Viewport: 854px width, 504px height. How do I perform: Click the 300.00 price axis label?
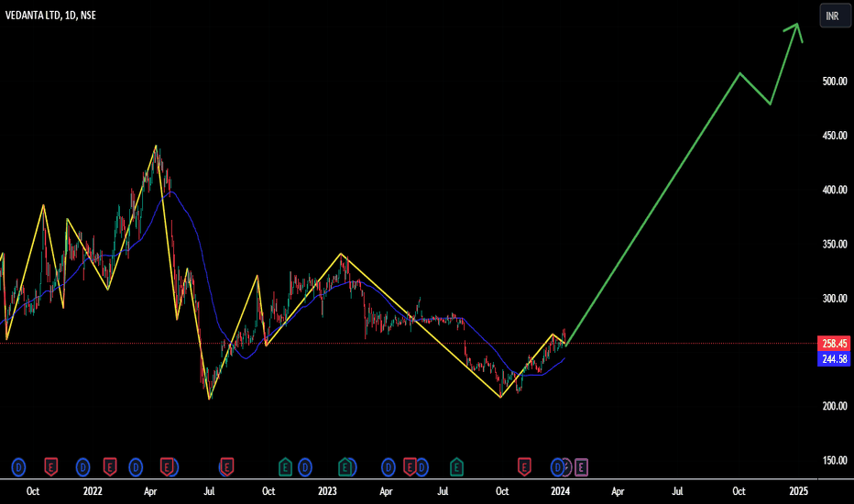tap(835, 298)
